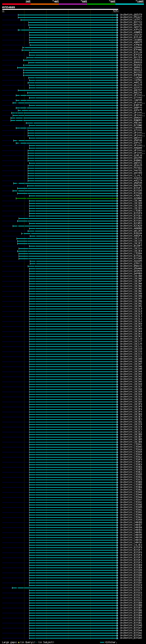This screenshot has height=644, width=146.
Task: Select hit label UniRef100_C4WT85
Action: click(131, 100)
